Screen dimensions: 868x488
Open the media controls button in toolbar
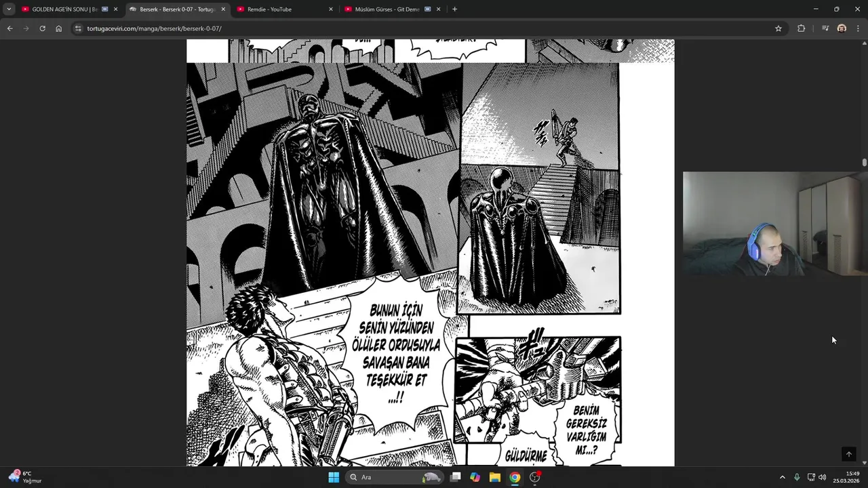coord(825,28)
